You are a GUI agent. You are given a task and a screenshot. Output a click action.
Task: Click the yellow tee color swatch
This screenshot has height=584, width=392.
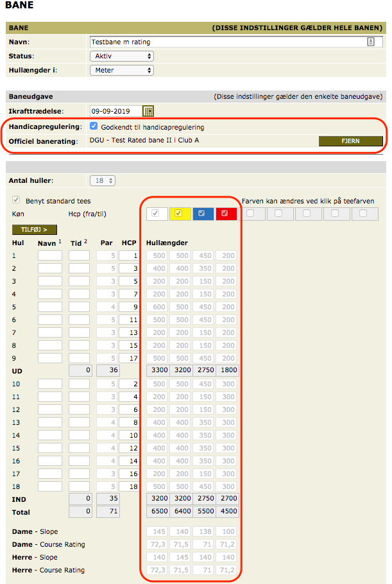click(x=179, y=213)
